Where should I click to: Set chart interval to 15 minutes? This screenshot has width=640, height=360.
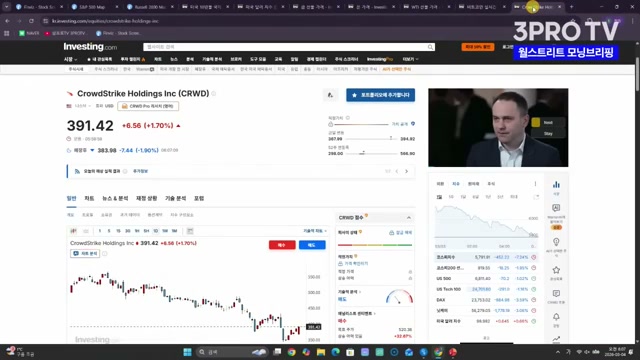point(118,231)
